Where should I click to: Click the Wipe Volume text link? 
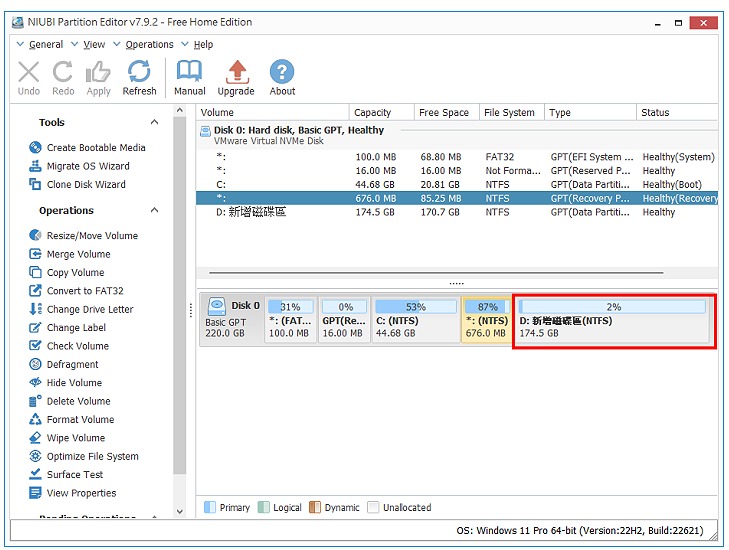[x=76, y=438]
